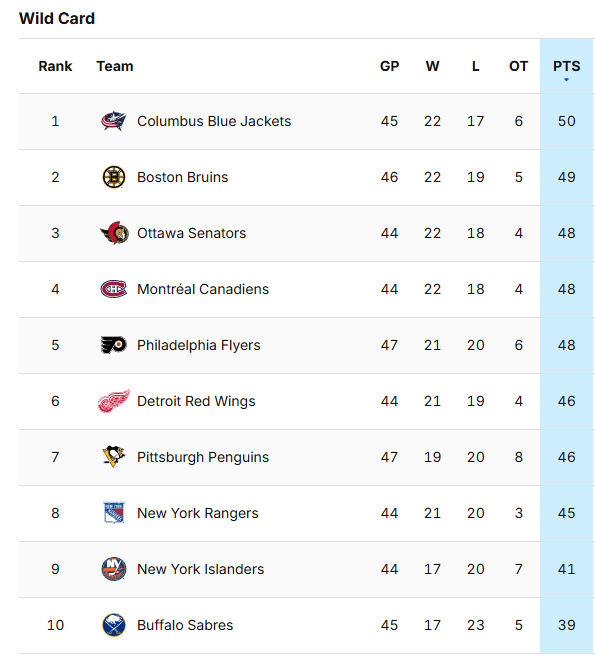Viewport: 595px width, 663px height.
Task: Click the New York Rangers logo
Action: tap(114, 513)
